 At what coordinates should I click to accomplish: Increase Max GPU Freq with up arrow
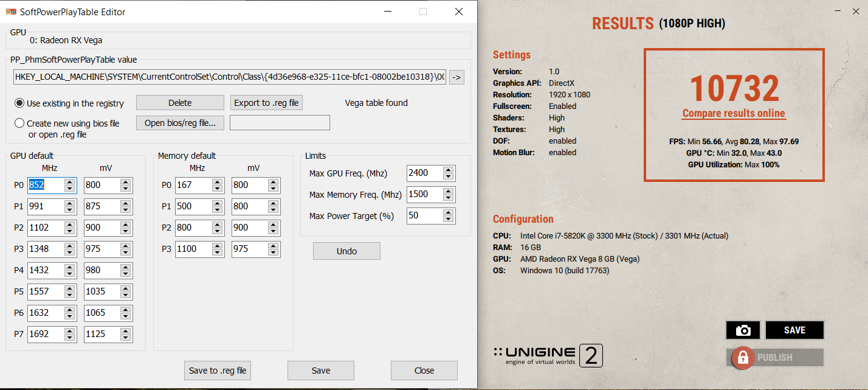pyautogui.click(x=449, y=170)
